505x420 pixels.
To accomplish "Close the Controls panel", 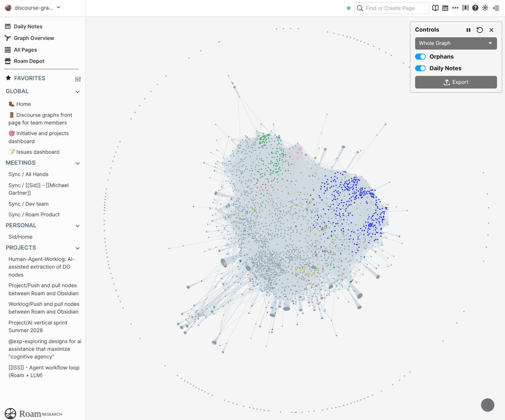I will 491,30.
